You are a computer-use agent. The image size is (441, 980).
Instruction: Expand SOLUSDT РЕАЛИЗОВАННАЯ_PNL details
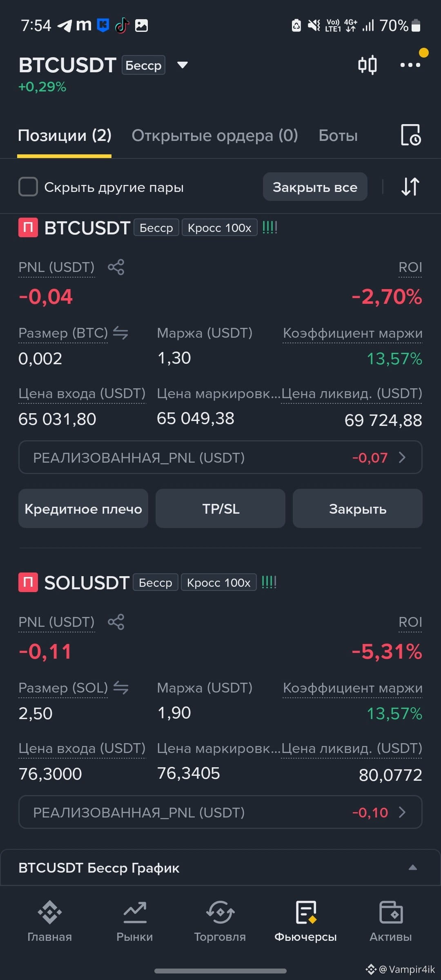coord(220,812)
